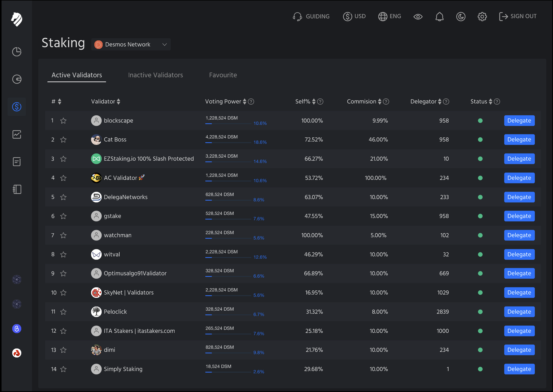Open the portfolio pie chart sidebar icon
The image size is (553, 392).
[17, 52]
